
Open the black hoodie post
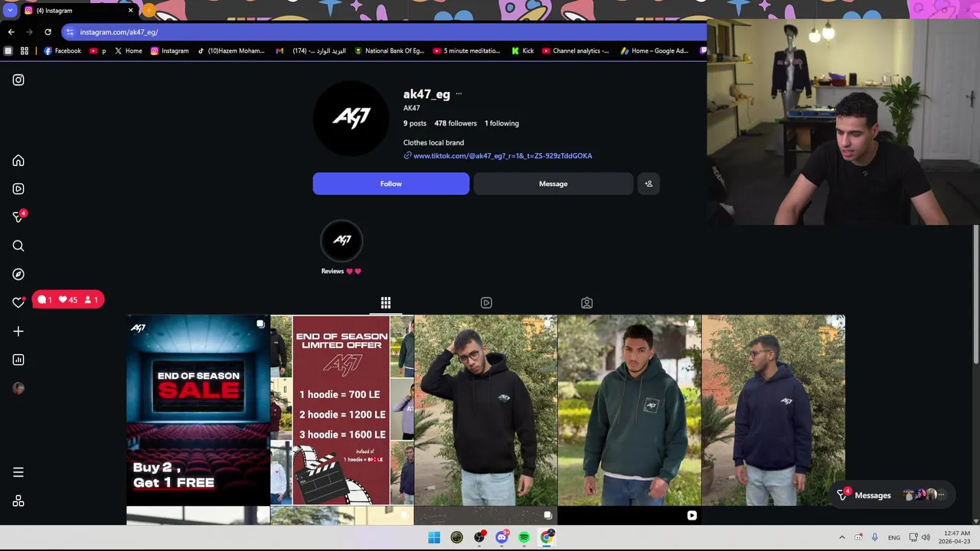(x=486, y=410)
